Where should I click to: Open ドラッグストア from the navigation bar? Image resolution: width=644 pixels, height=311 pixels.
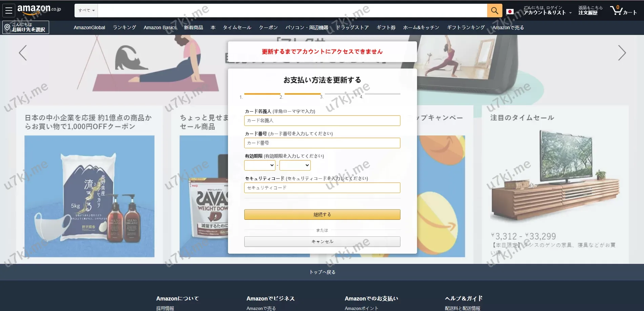click(352, 27)
